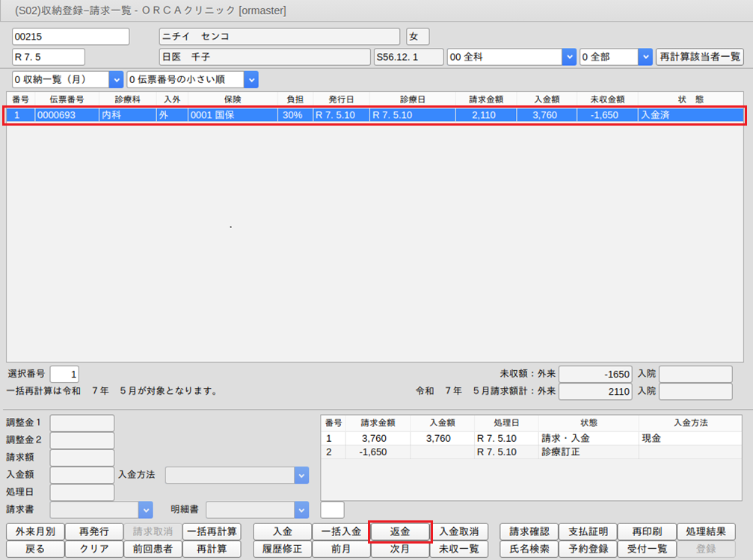Click the patient number field 00215
Image resolution: width=753 pixels, height=560 pixels.
click(71, 37)
